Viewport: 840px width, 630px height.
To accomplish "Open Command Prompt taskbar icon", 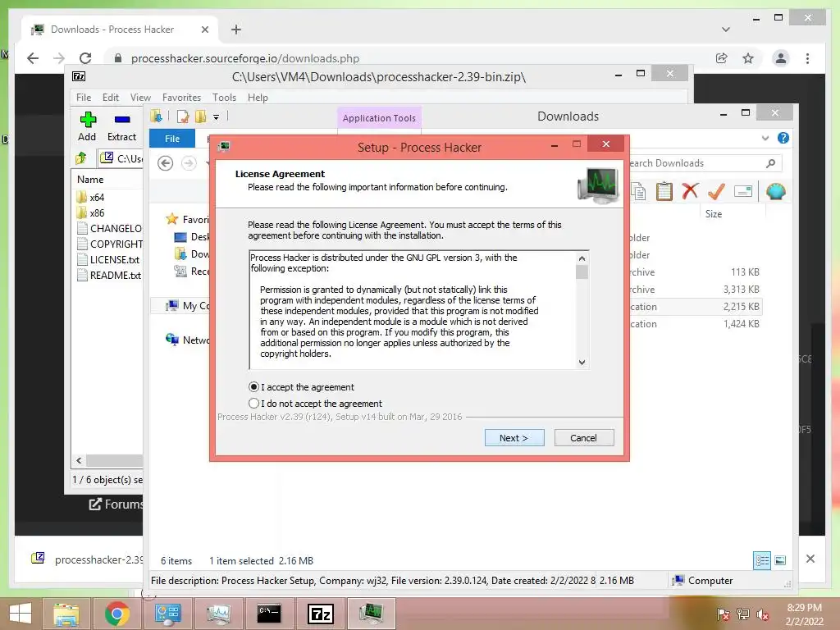I will 269,614.
